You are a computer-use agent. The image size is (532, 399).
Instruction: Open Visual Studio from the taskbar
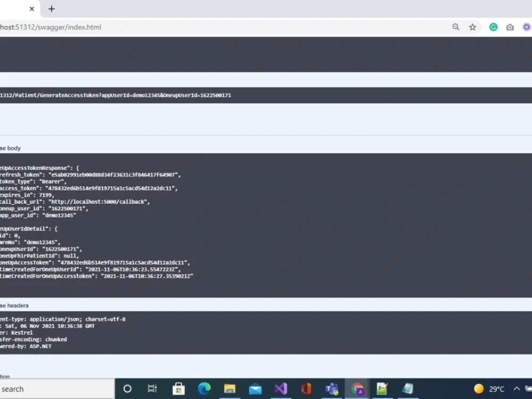point(280,388)
